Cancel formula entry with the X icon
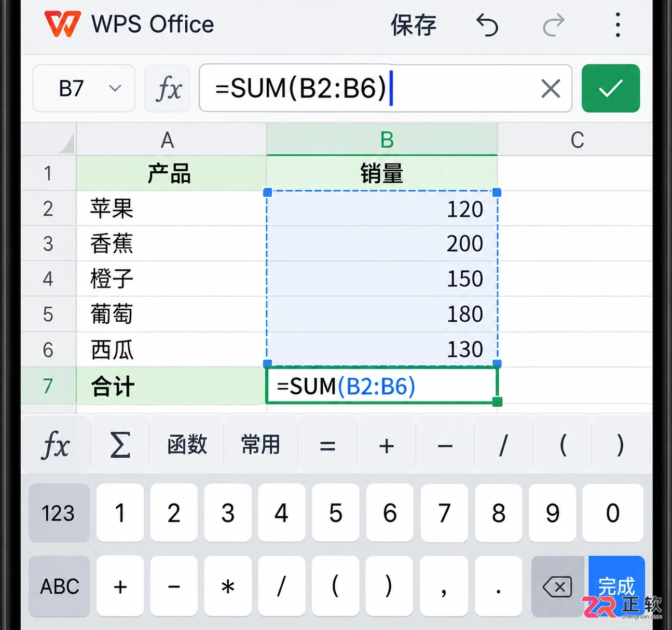Screen dimensions: 672x630 click(551, 88)
